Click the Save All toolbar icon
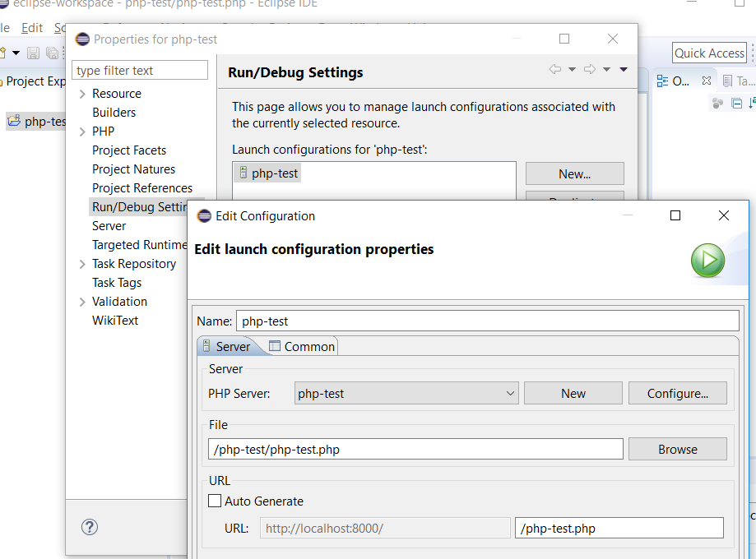The width and height of the screenshot is (756, 559). pyautogui.click(x=52, y=53)
